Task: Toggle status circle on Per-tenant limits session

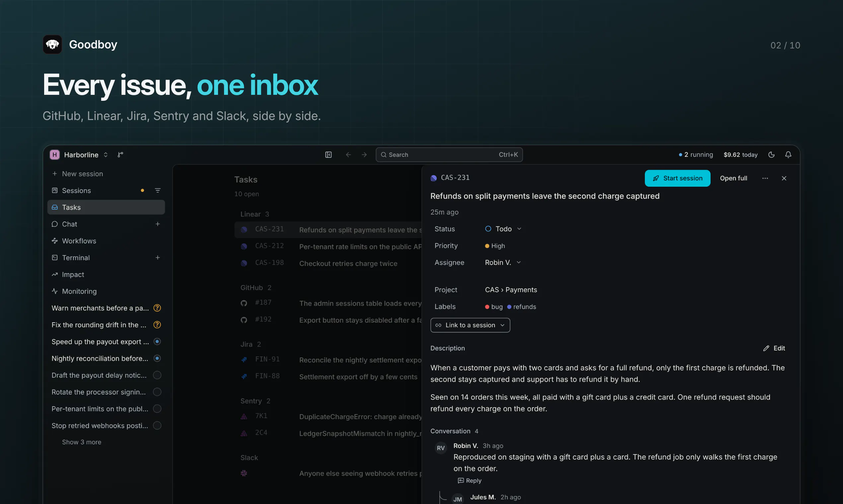Action: tap(157, 409)
